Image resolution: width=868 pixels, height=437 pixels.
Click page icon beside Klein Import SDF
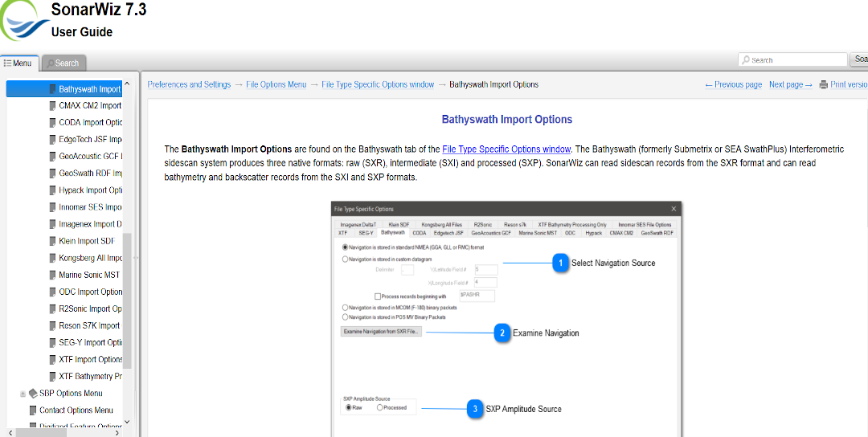pos(52,241)
